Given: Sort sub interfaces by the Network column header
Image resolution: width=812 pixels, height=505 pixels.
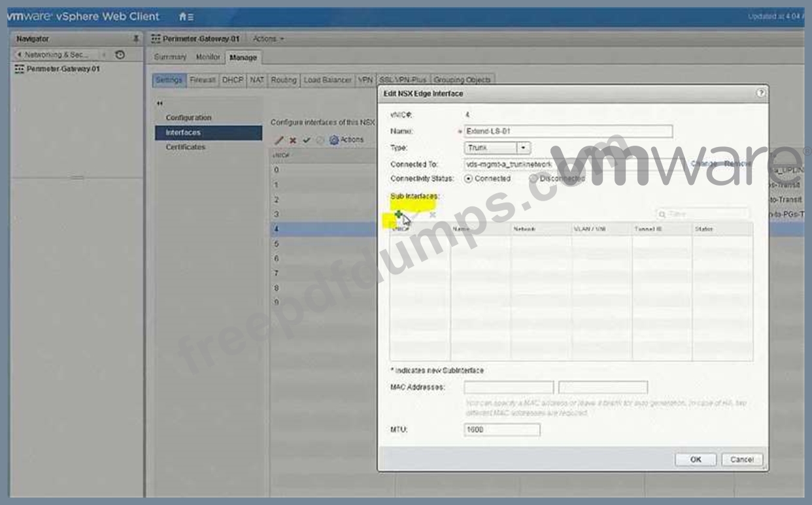Looking at the screenshot, I should 541,229.
